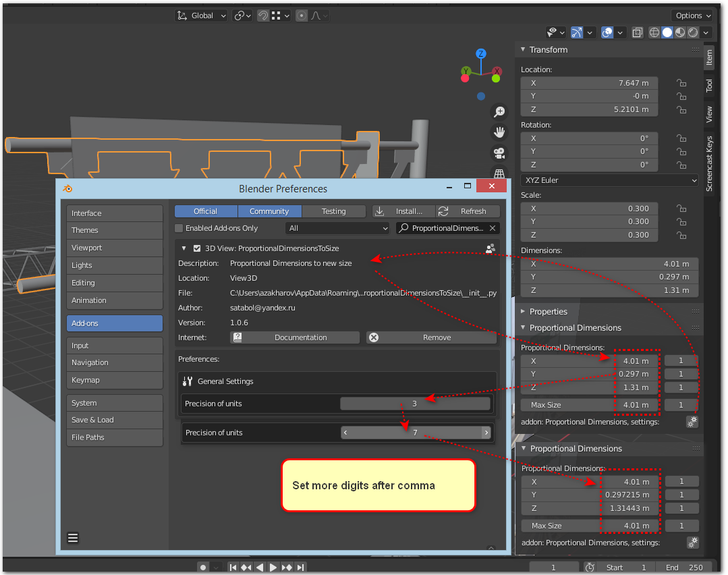The image size is (728, 575).
Task: Click the blue Z axis gizmo ball
Action: pyautogui.click(x=481, y=53)
